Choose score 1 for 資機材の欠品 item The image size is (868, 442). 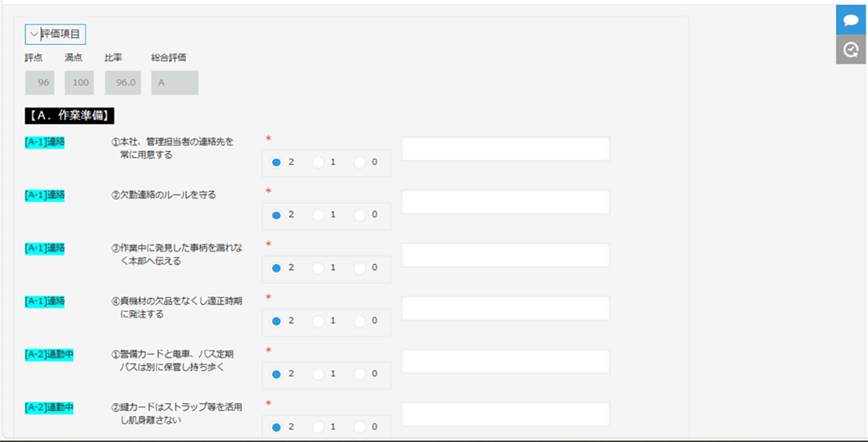pyautogui.click(x=318, y=320)
